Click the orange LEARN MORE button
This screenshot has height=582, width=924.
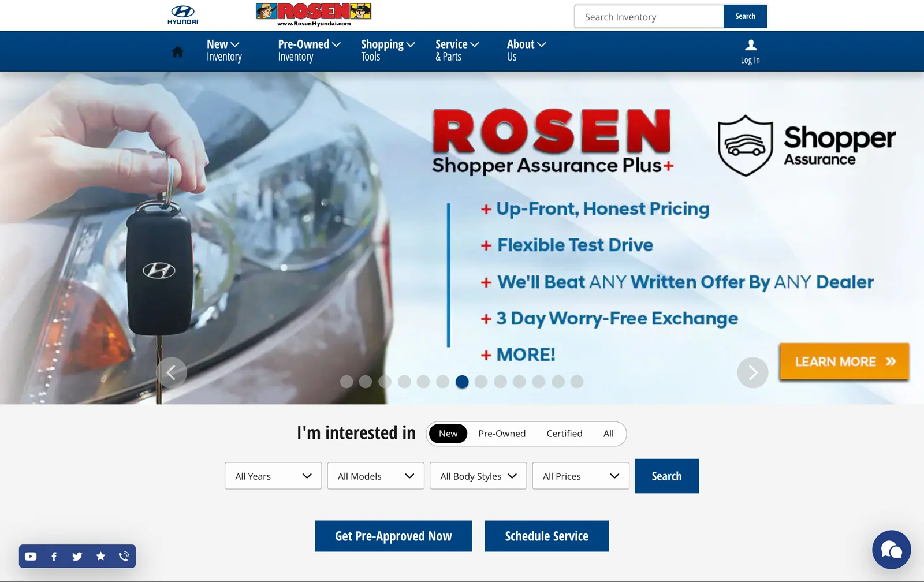click(844, 361)
